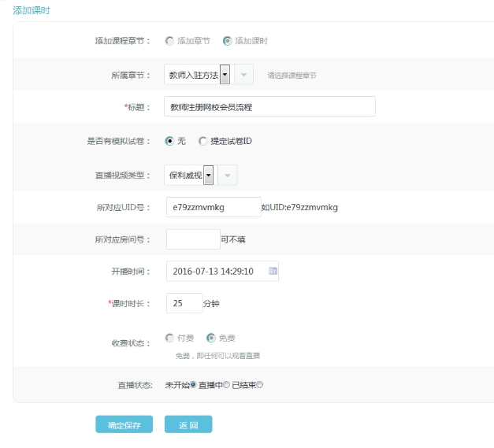Choose 无 for 是否有模拟试卷
494x448 pixels.
click(x=169, y=141)
